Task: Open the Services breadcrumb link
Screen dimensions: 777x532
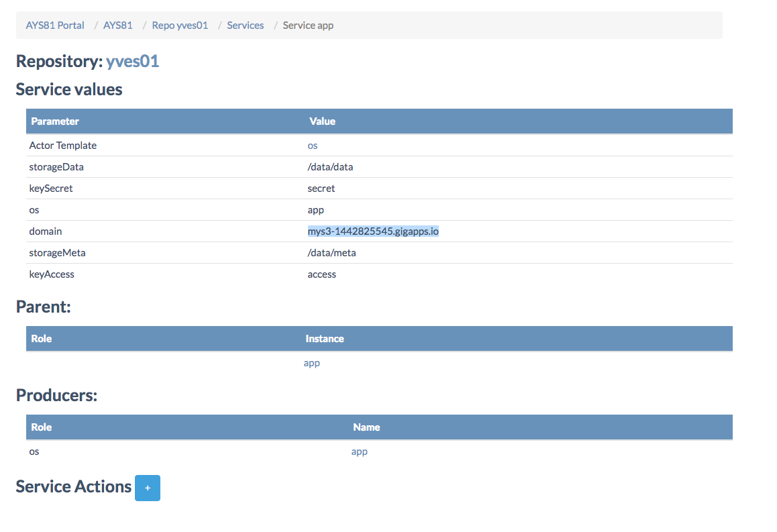Action: coord(245,25)
